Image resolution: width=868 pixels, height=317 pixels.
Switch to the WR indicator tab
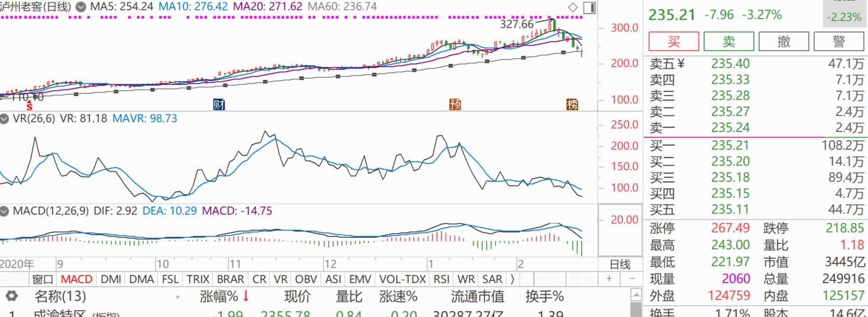pyautogui.click(x=466, y=278)
